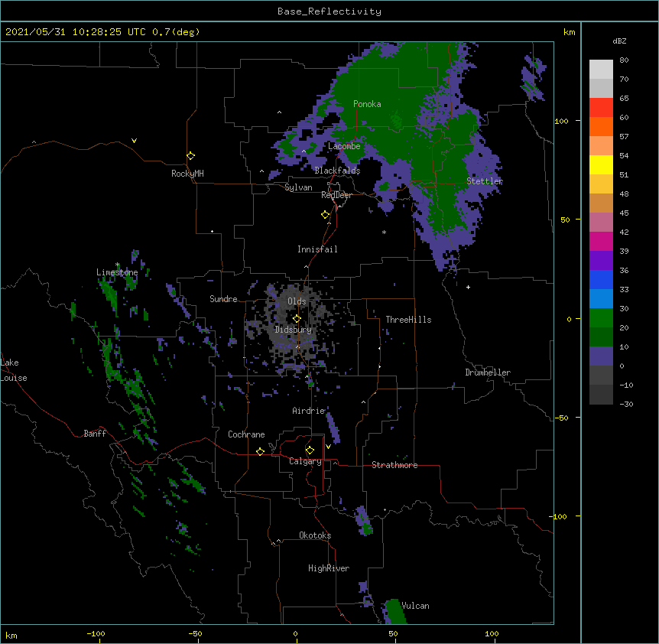The height and width of the screenshot is (644, 659).
Task: Pick the red 65 dBZ legend swatch
Action: coord(601,108)
